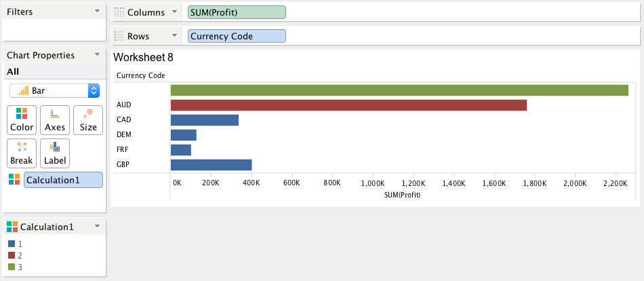Click the Worksheet 8 title
644x281 pixels.
[143, 58]
